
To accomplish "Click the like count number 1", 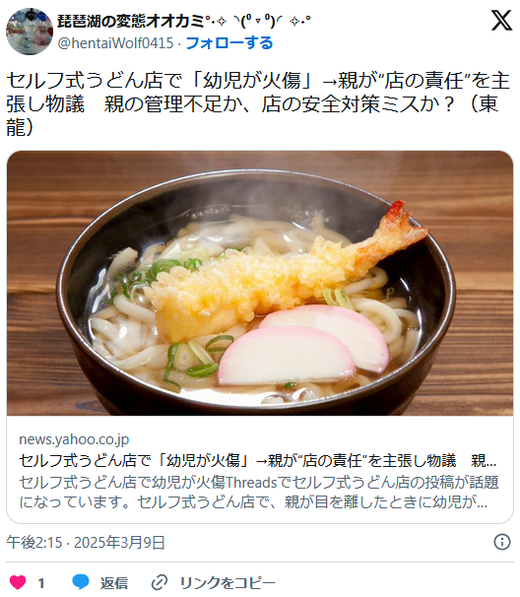I will click(41, 583).
